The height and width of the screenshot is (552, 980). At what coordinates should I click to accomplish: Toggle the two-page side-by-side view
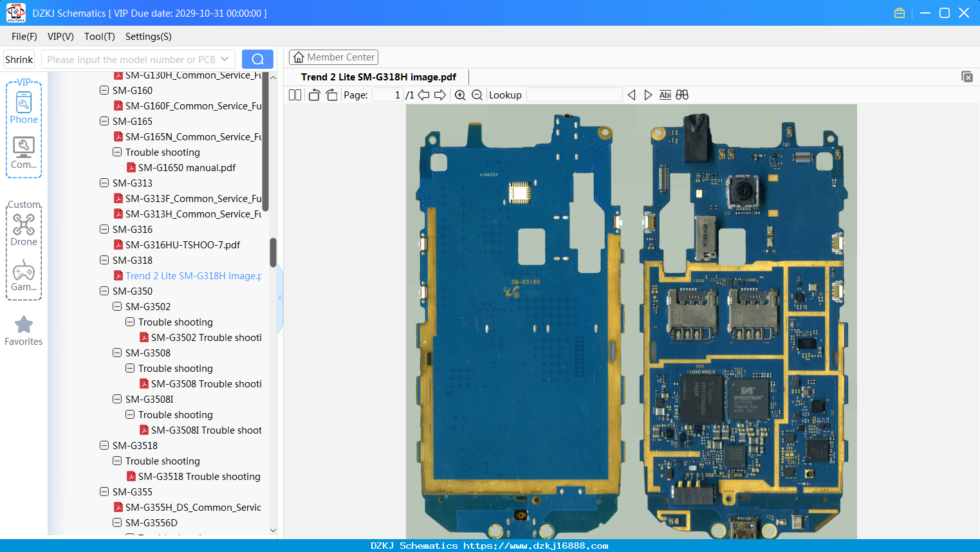(x=295, y=95)
